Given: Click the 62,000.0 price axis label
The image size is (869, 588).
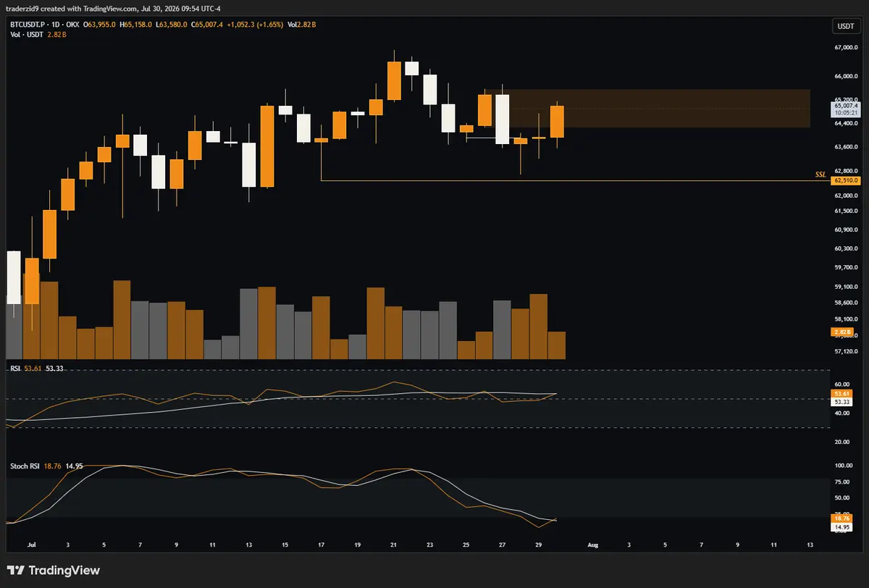Looking at the screenshot, I should pyautogui.click(x=845, y=196).
